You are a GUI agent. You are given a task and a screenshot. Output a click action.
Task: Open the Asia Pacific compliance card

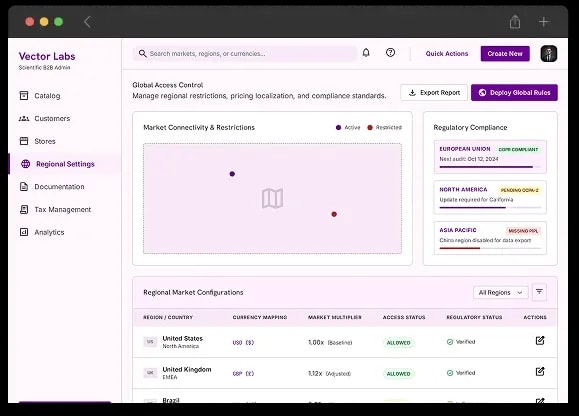tap(490, 238)
